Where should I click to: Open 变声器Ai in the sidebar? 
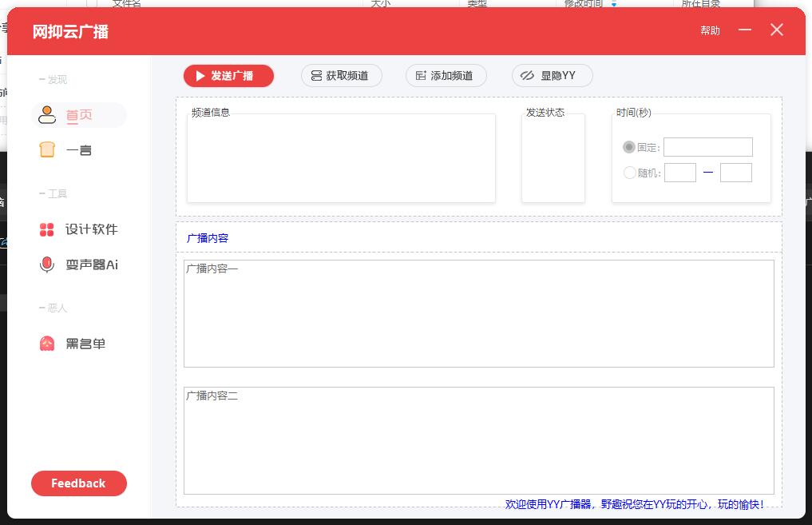79,264
